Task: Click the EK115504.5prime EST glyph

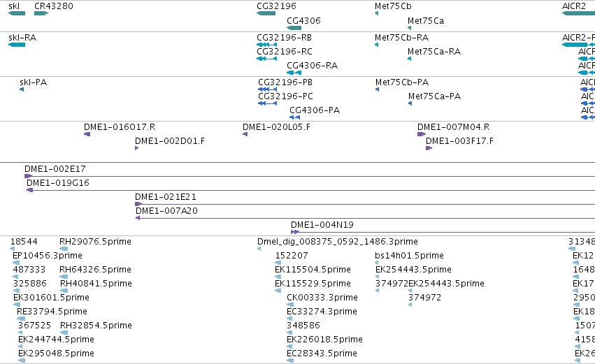Action: [x=278, y=277]
